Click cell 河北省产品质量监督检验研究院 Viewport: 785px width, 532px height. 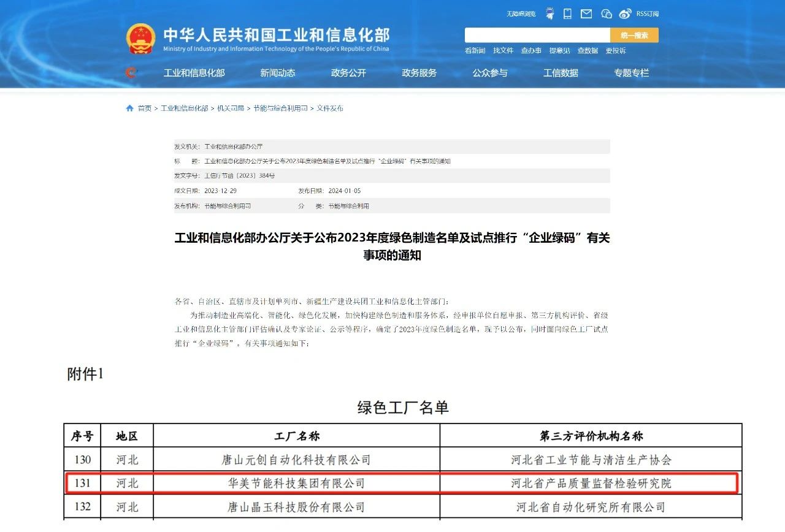[x=591, y=483]
